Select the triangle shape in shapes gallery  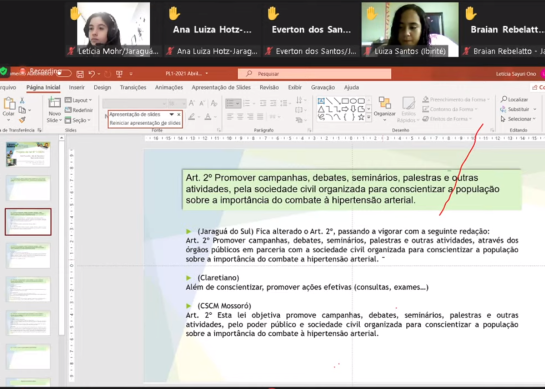321,109
